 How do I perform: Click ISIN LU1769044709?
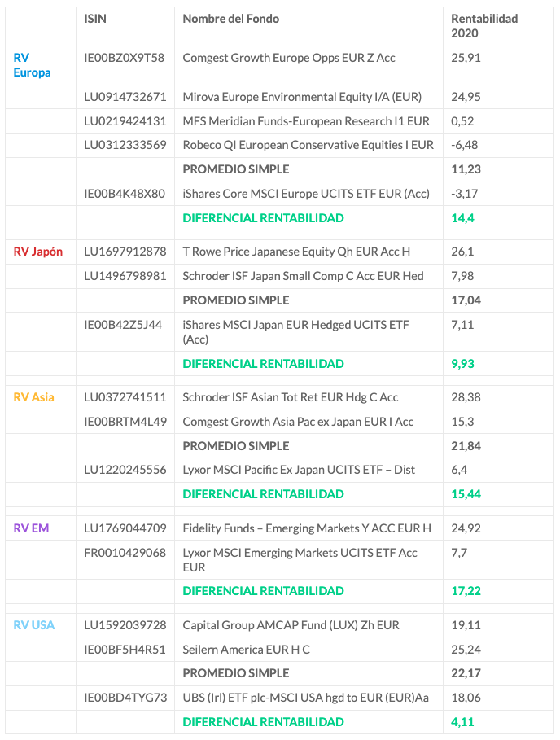[125, 528]
